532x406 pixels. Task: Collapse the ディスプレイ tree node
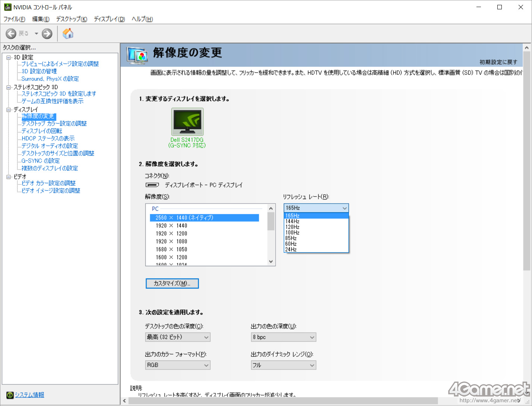(9, 110)
